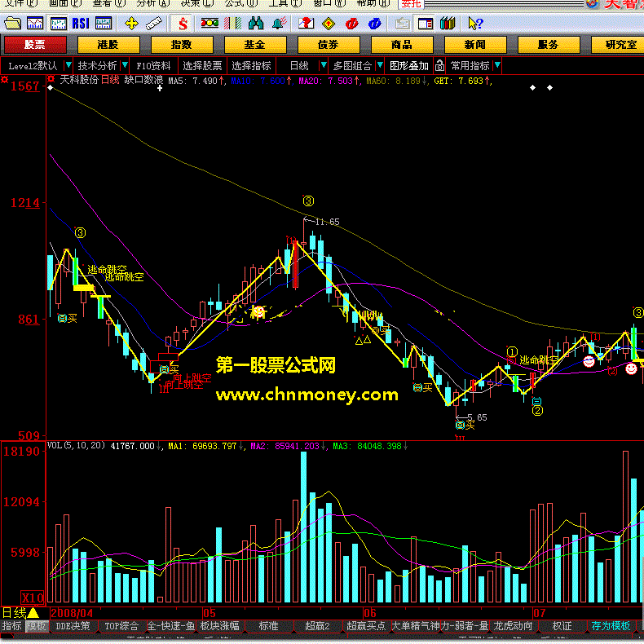
Task: Open the 画面 menu
Action: point(65,3)
